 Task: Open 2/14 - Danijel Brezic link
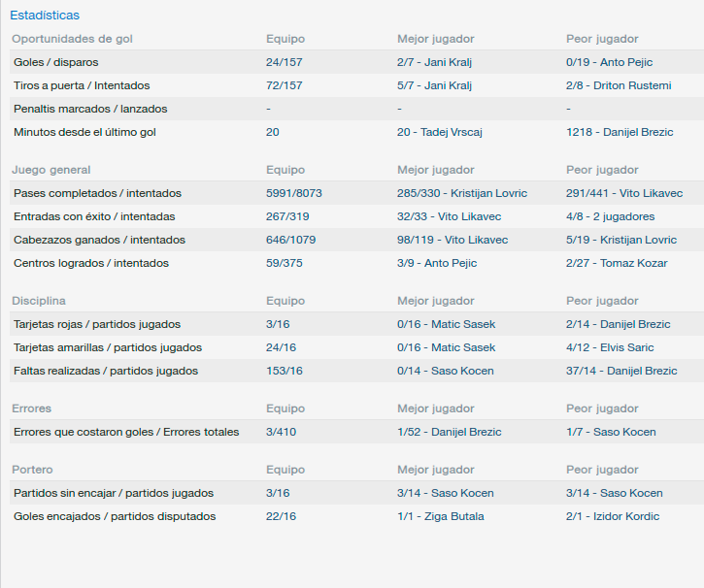pos(619,324)
